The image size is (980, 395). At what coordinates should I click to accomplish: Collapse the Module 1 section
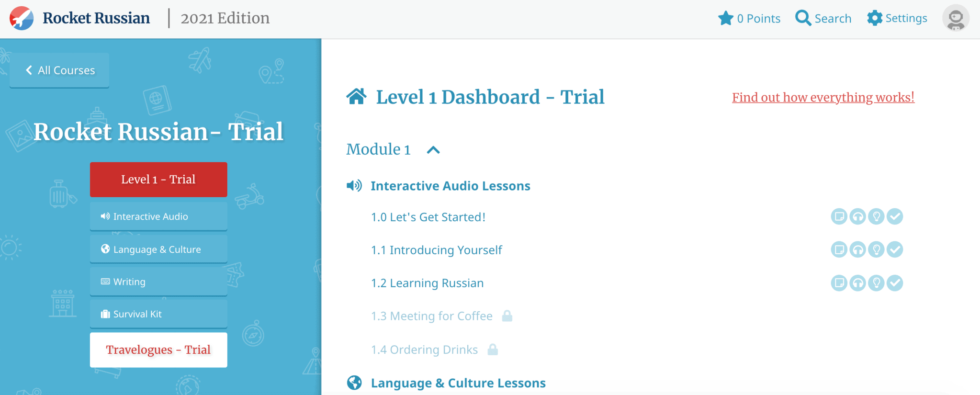433,150
